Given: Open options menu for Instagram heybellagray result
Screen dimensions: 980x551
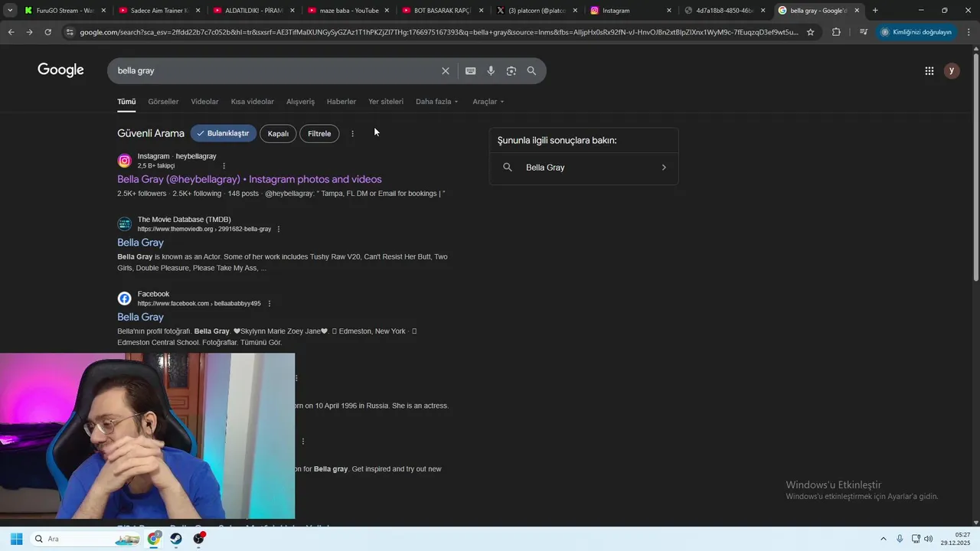Looking at the screenshot, I should 224,166.
